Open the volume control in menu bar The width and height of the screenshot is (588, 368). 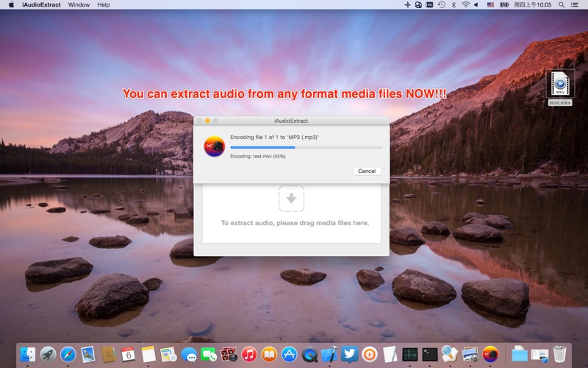pos(476,4)
